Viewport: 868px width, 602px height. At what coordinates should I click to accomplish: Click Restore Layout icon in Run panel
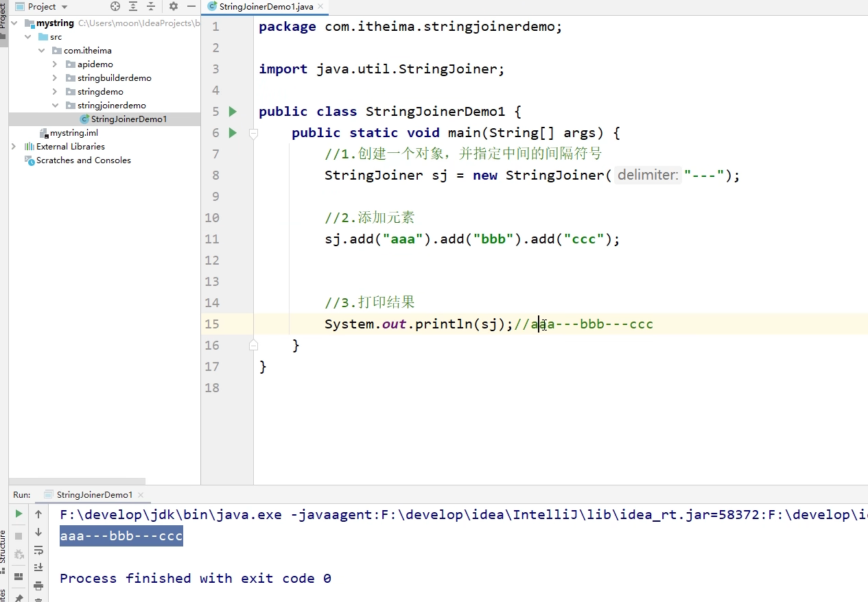(19, 576)
